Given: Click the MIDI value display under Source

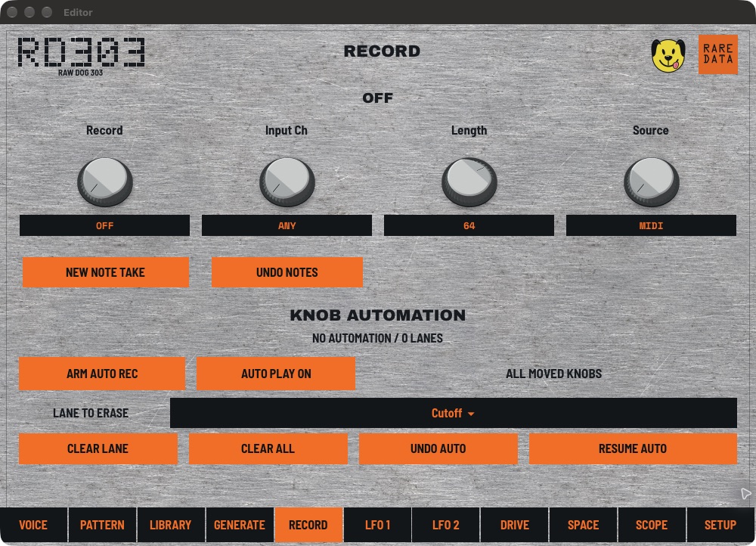Looking at the screenshot, I should click(652, 225).
